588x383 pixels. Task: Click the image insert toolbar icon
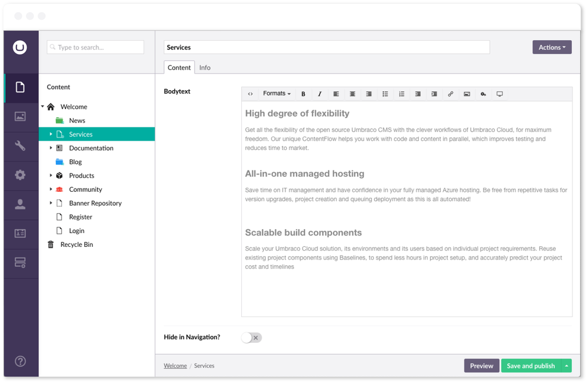point(467,94)
